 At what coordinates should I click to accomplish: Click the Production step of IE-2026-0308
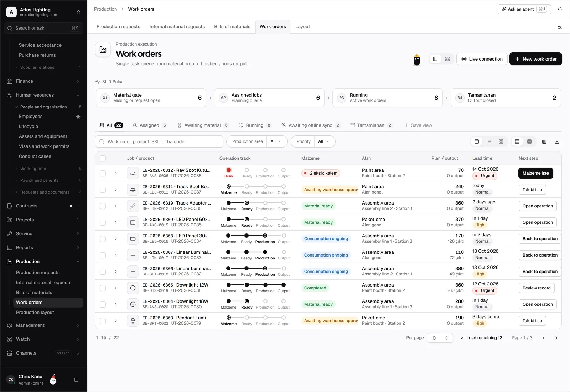265,238
